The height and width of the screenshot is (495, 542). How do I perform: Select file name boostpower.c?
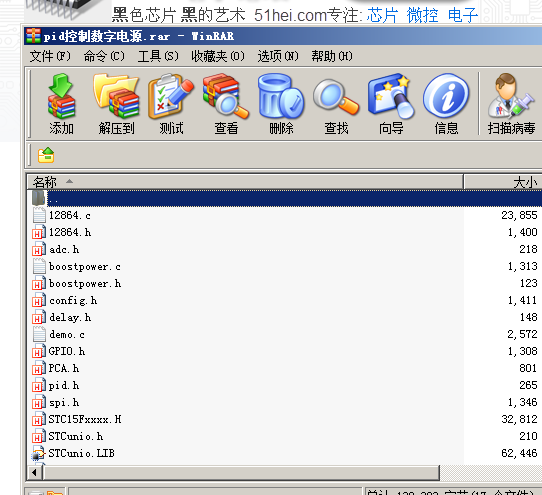(x=85, y=267)
